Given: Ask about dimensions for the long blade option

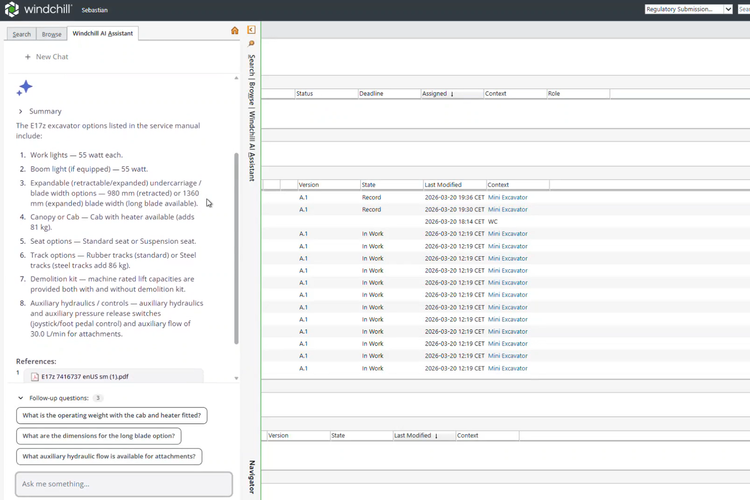Looking at the screenshot, I should tap(99, 436).
